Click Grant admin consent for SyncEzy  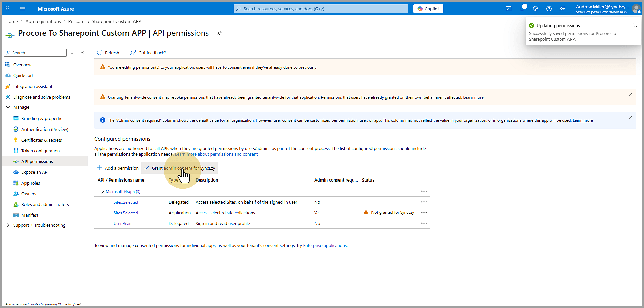(180, 168)
